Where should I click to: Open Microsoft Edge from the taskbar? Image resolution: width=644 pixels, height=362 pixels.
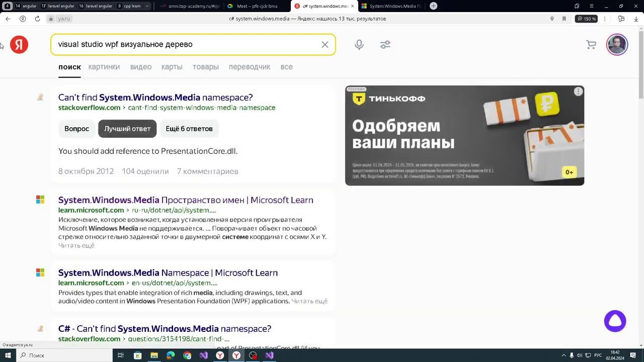coord(171,355)
